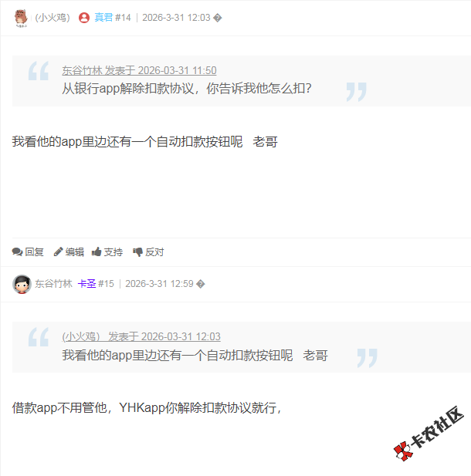Click the thumbs down 反对 icon
471x476 pixels.
pyautogui.click(x=137, y=252)
